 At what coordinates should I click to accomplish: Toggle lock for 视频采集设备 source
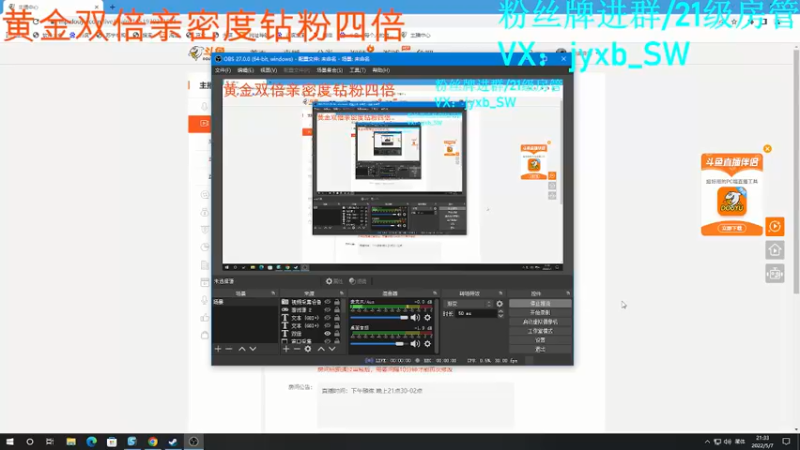(x=337, y=302)
